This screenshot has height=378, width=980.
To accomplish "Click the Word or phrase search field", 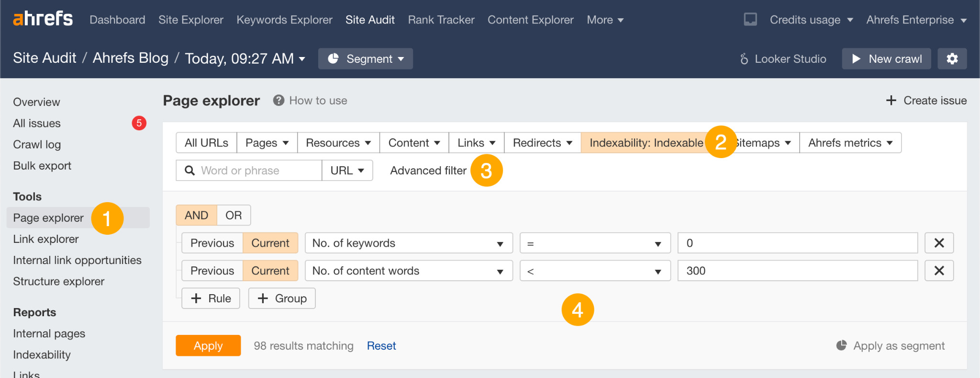I will (249, 171).
